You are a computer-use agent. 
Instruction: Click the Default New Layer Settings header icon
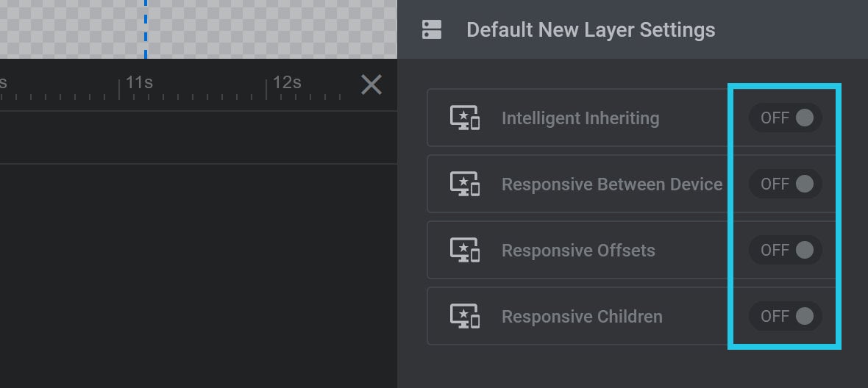pyautogui.click(x=432, y=30)
